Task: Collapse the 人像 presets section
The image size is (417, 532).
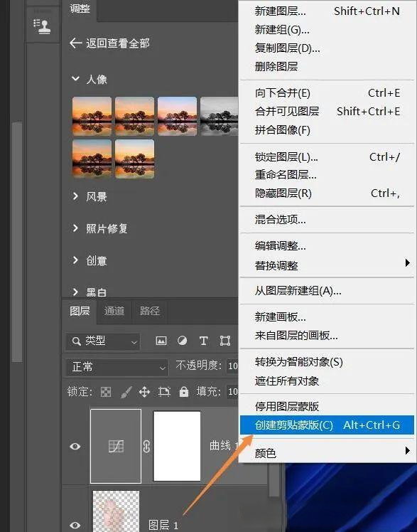Action: pos(75,79)
